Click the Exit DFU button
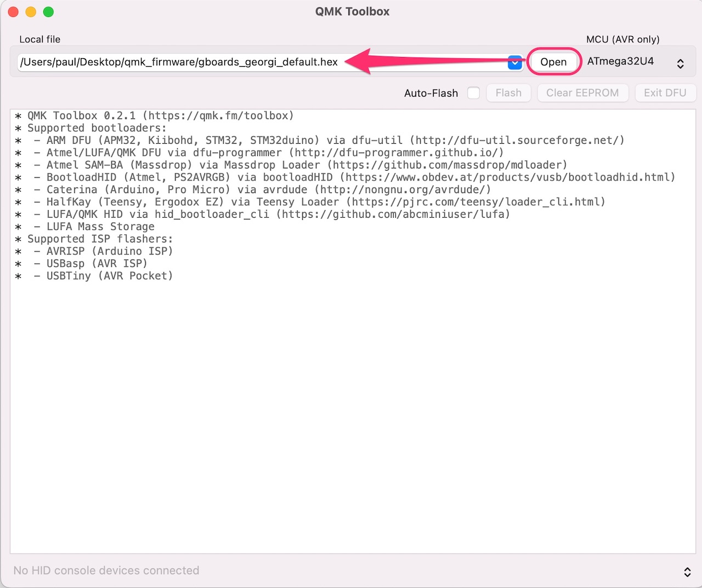The width and height of the screenshot is (702, 588). point(665,93)
